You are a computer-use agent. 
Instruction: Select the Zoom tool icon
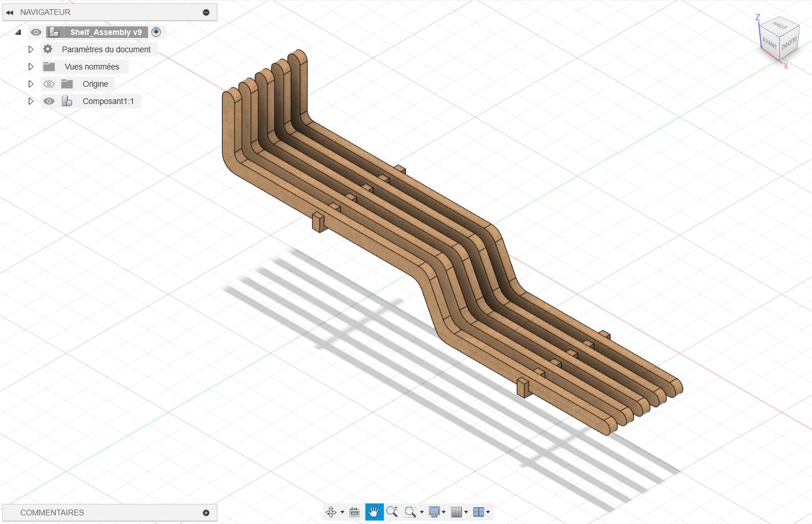pyautogui.click(x=392, y=512)
